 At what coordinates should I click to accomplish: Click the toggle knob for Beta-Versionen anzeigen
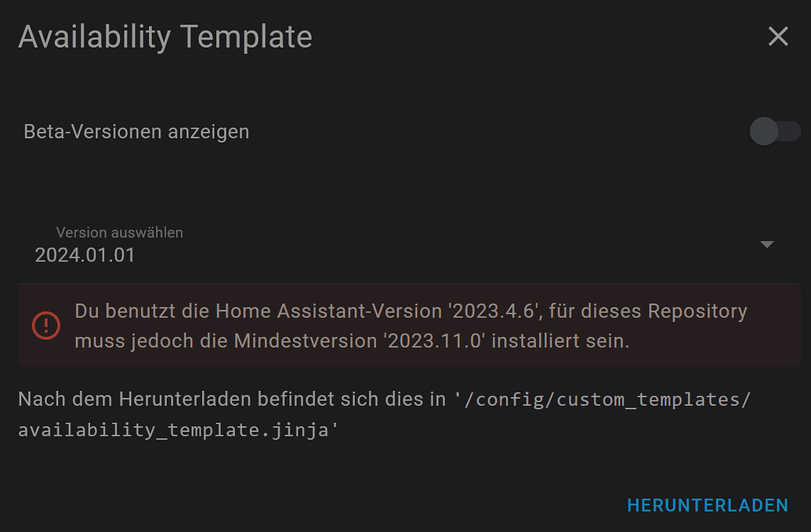763,132
